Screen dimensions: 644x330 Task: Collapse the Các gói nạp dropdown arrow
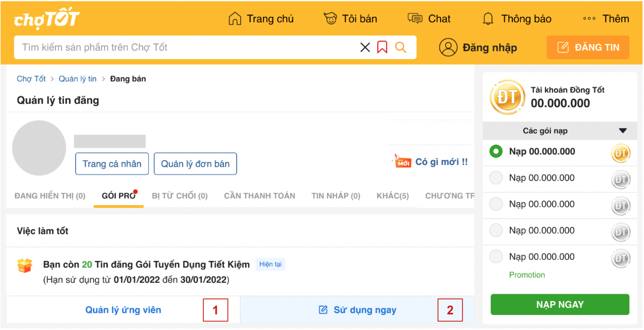point(623,131)
